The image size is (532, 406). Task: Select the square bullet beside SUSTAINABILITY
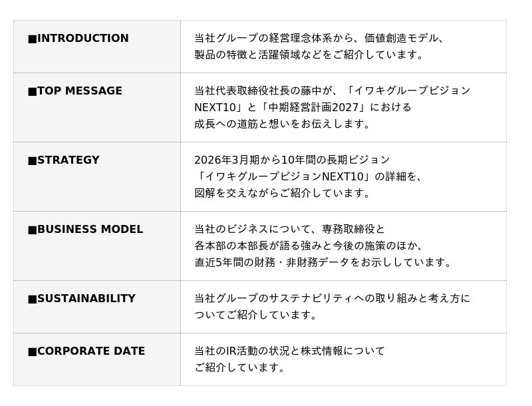coord(32,299)
